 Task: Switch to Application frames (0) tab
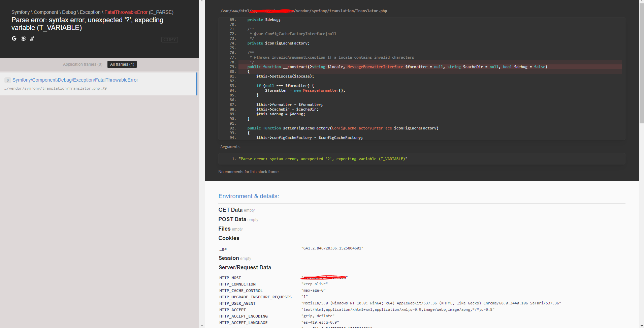[x=83, y=64]
